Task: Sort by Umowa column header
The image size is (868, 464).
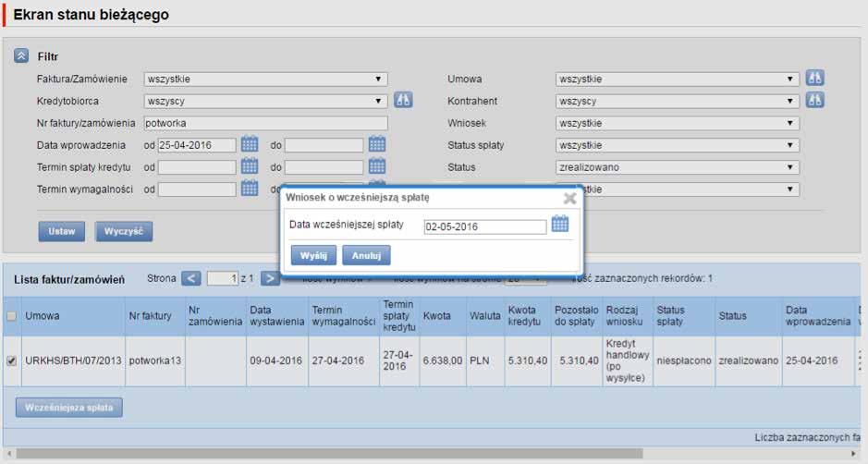Action: (43, 316)
